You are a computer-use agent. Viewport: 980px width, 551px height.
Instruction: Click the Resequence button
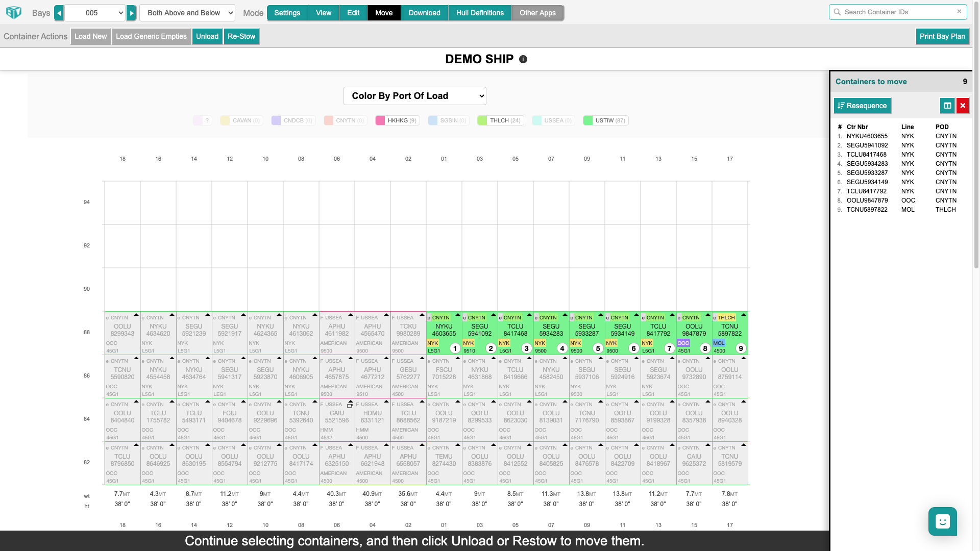click(862, 106)
